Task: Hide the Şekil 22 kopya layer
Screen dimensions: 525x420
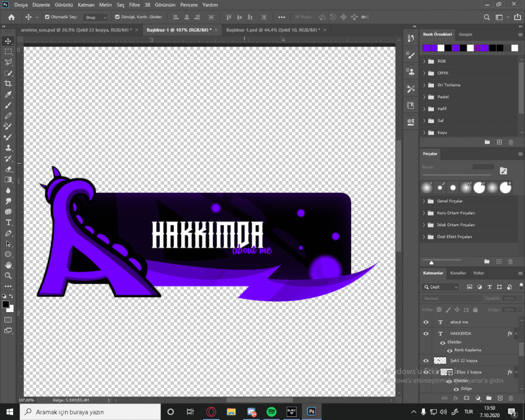Action: click(426, 361)
